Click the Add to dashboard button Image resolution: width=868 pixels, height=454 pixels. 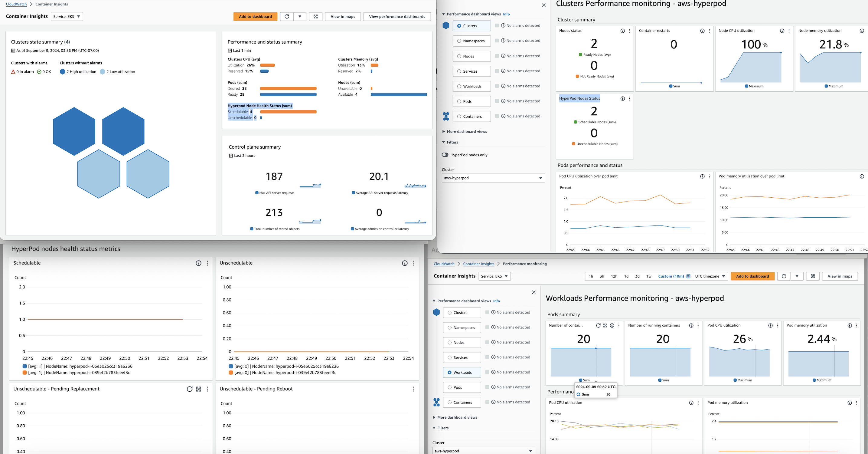point(255,16)
